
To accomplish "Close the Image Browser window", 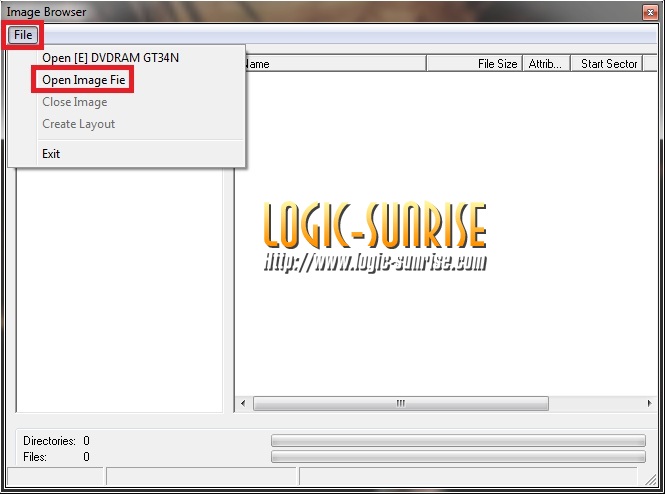I will tap(650, 12).
